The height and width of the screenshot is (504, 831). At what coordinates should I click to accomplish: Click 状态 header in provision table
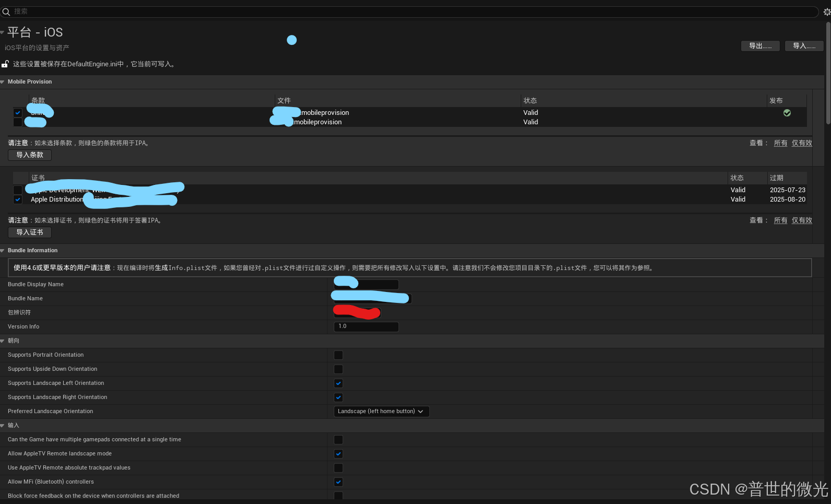(x=643, y=100)
